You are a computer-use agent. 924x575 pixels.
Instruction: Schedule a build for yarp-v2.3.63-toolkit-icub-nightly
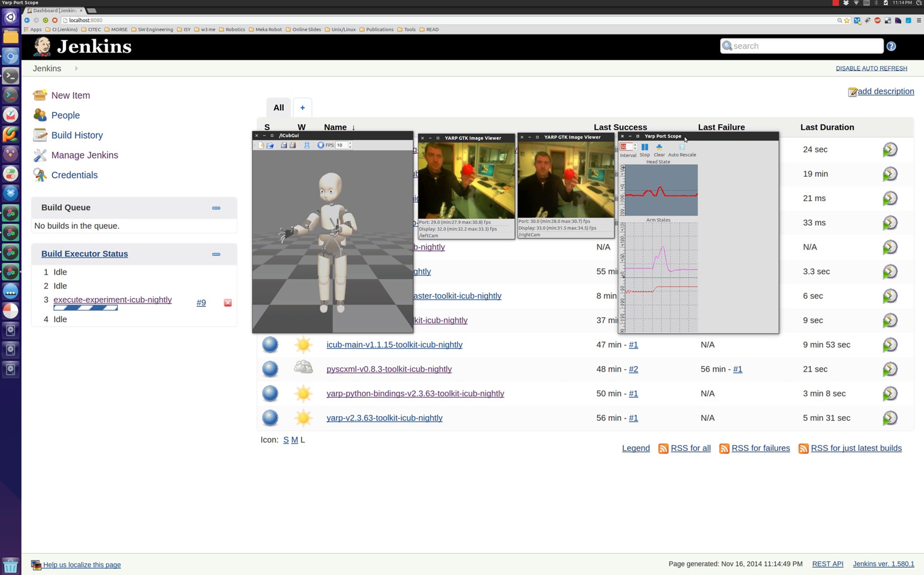point(890,418)
